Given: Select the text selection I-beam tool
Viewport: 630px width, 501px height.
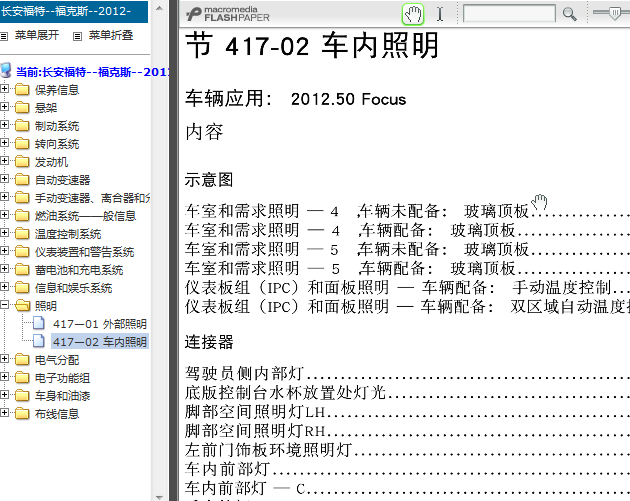Looking at the screenshot, I should 440,14.
